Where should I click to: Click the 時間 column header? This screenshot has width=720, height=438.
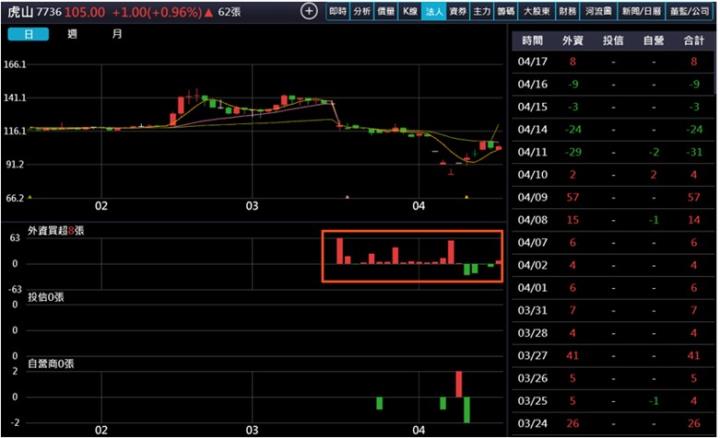pos(533,40)
